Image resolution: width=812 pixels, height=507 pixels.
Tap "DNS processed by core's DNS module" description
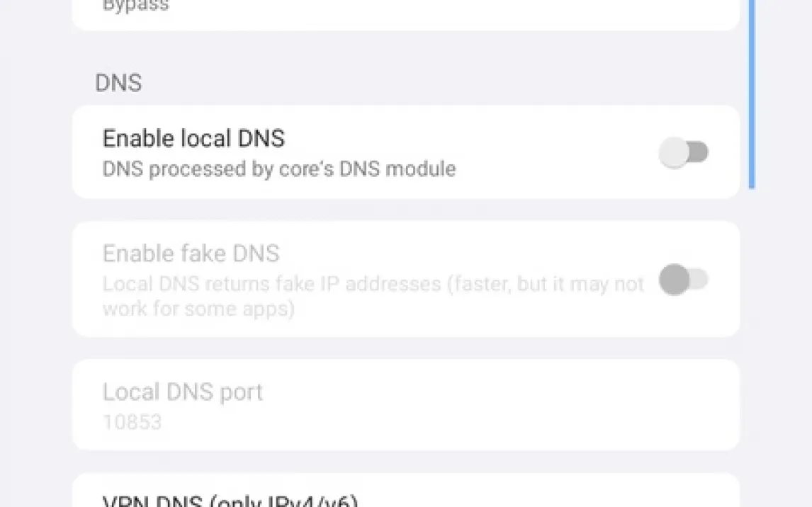(279, 169)
